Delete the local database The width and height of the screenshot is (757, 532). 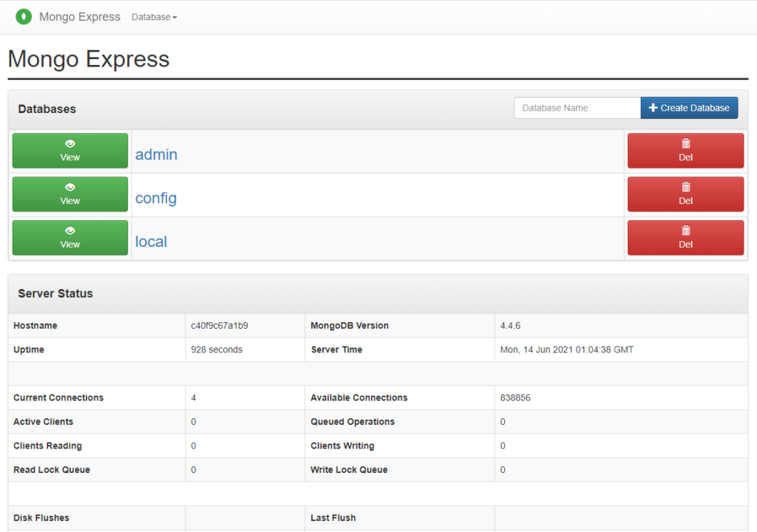point(685,237)
